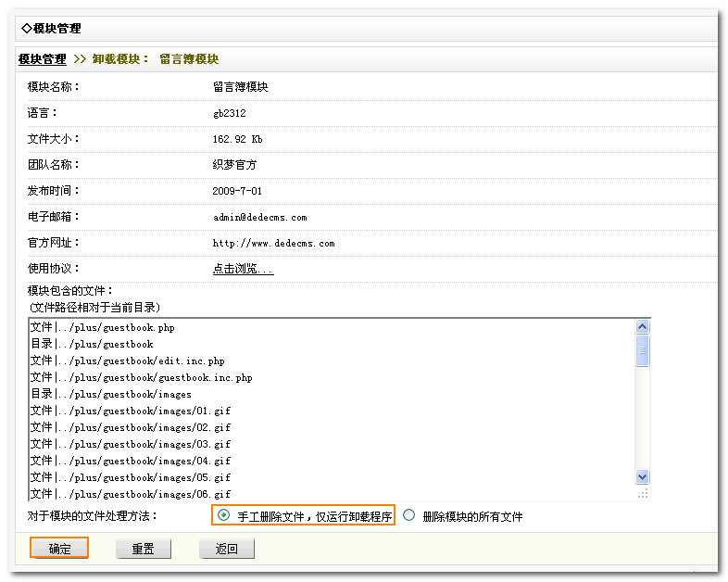Click the images/01.gif file line

coord(131,411)
